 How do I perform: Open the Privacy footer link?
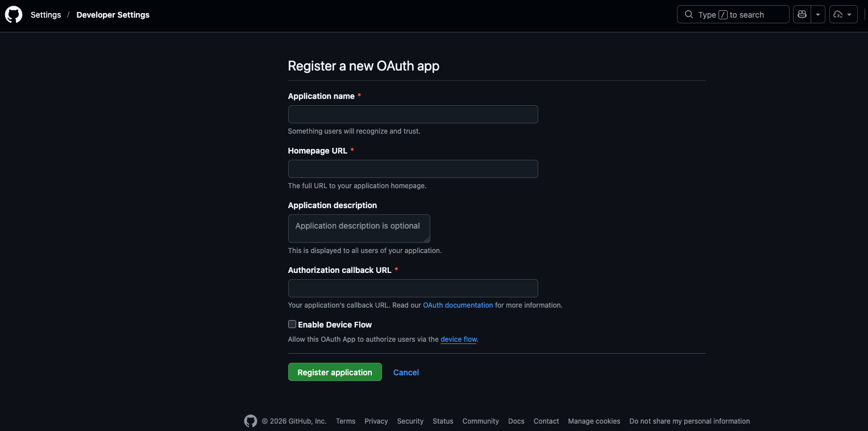(x=376, y=421)
